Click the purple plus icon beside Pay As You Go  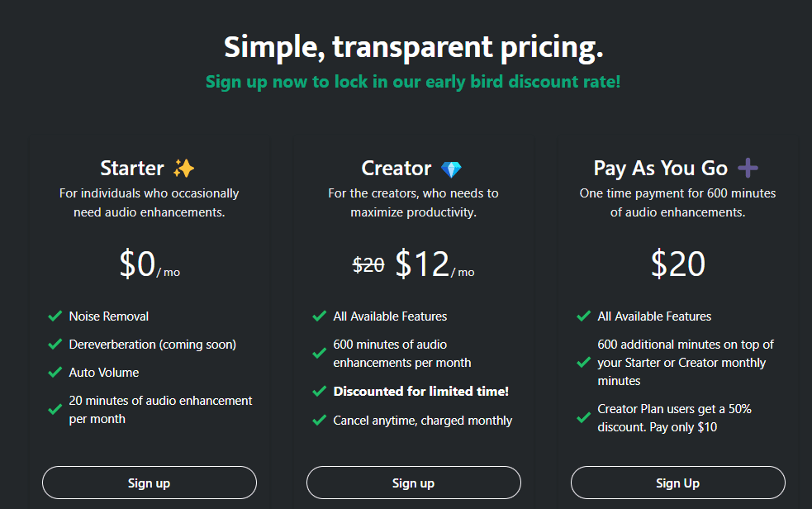coord(748,168)
